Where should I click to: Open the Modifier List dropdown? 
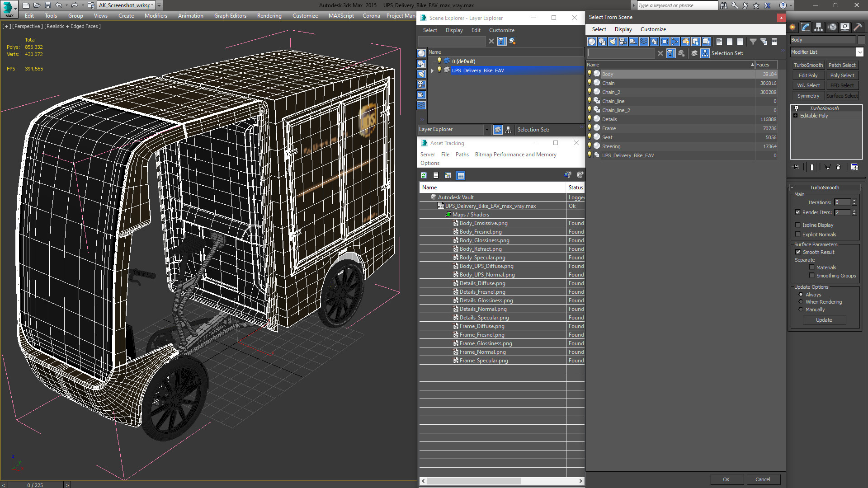[859, 52]
